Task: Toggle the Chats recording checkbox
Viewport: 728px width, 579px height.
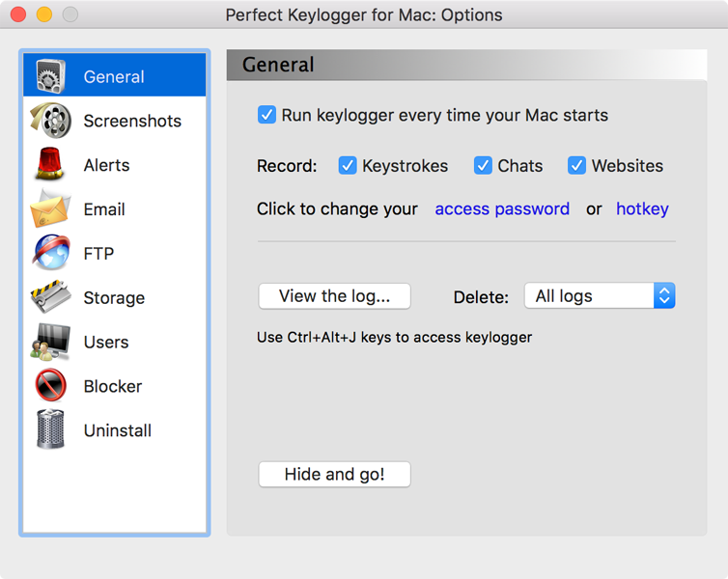Action: (483, 165)
